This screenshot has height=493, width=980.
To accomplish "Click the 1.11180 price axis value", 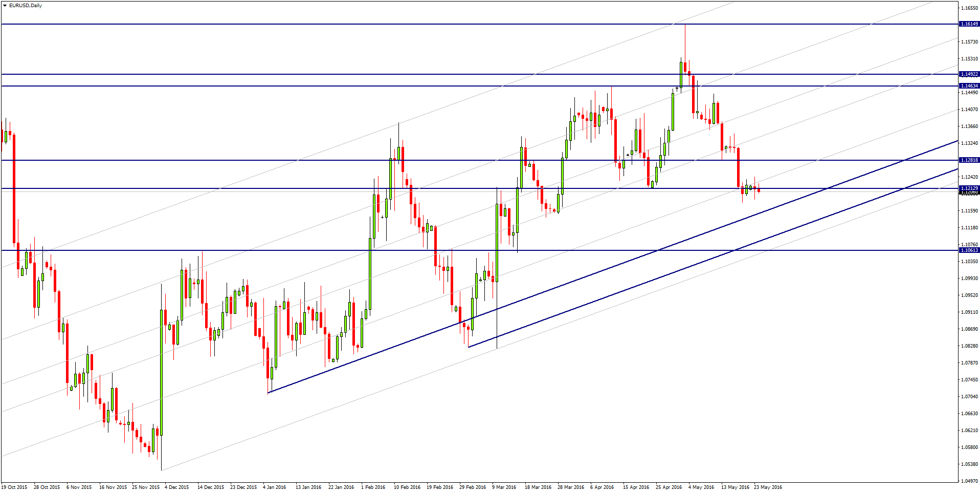I will click(x=970, y=228).
